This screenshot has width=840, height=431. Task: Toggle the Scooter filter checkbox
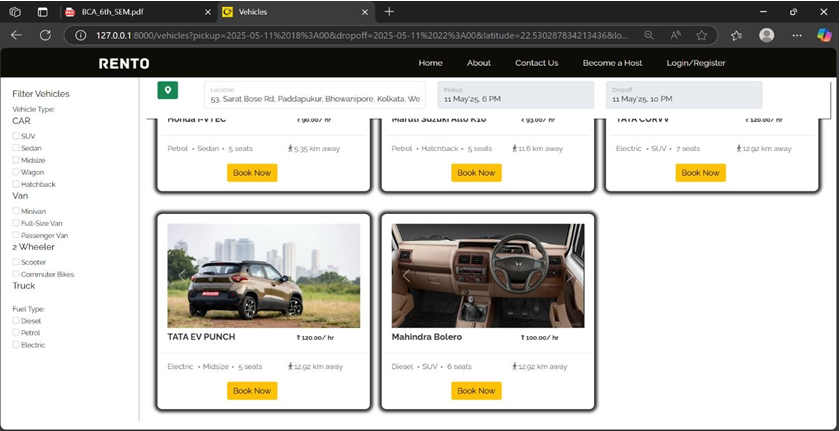(x=16, y=262)
